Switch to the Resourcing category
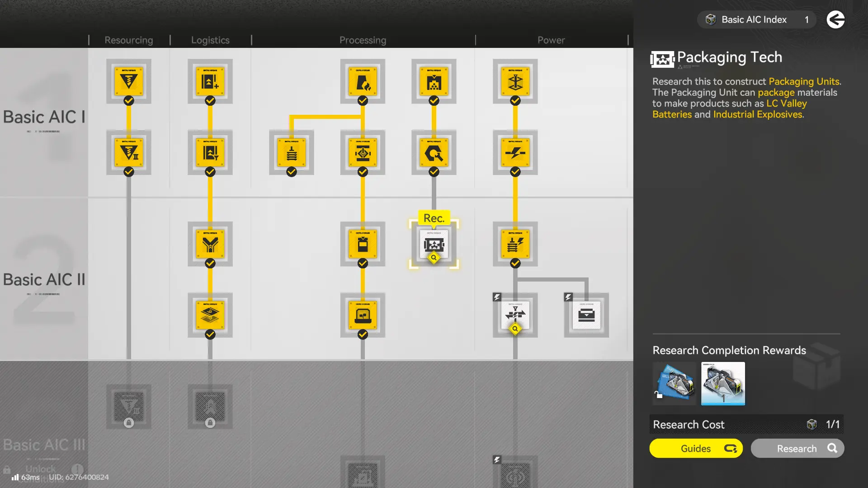The width and height of the screenshot is (868, 488). (x=129, y=40)
